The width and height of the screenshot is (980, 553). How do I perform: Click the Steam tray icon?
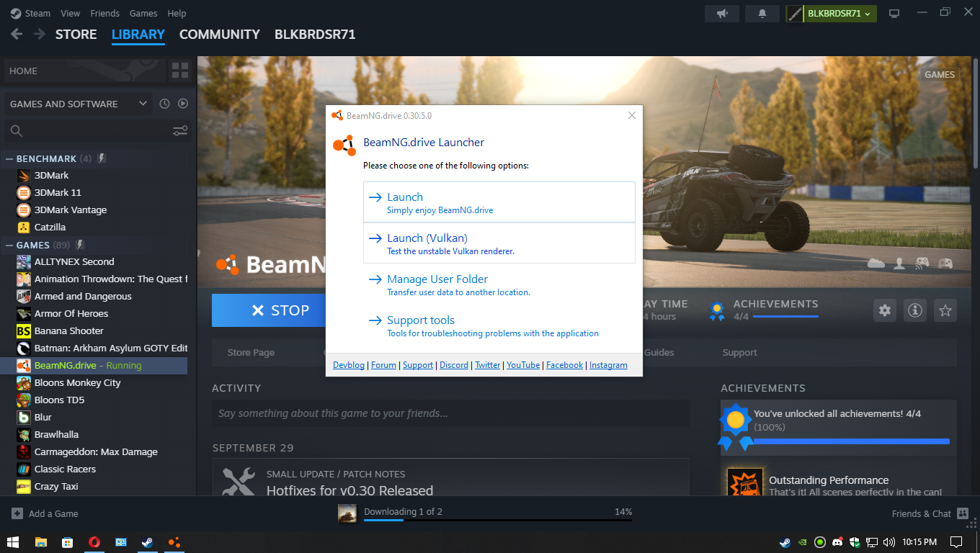(x=784, y=541)
